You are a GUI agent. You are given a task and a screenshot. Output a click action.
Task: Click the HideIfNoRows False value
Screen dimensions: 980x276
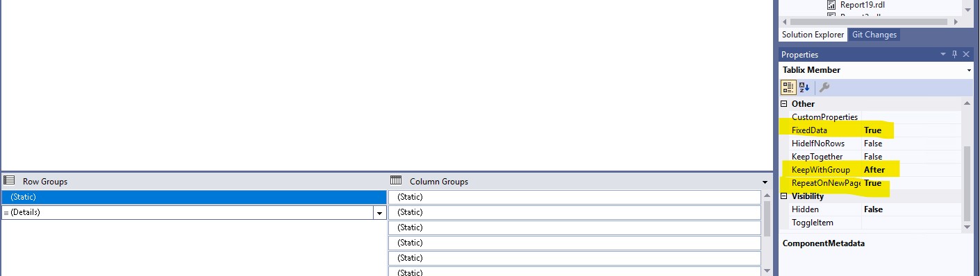873,144
